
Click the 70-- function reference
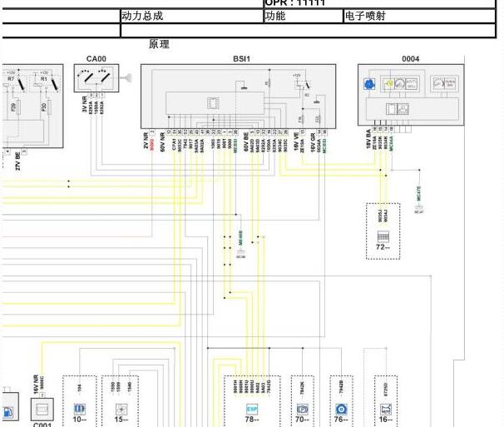pyautogui.click(x=302, y=420)
